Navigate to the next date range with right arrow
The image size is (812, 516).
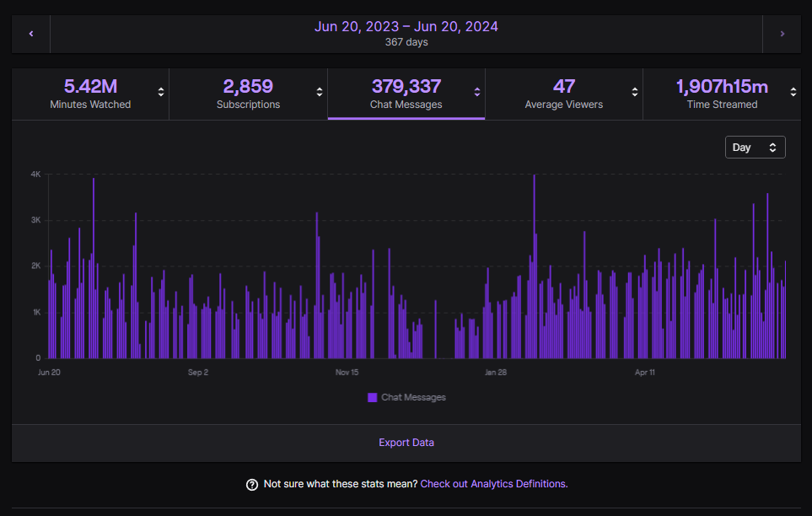point(781,34)
